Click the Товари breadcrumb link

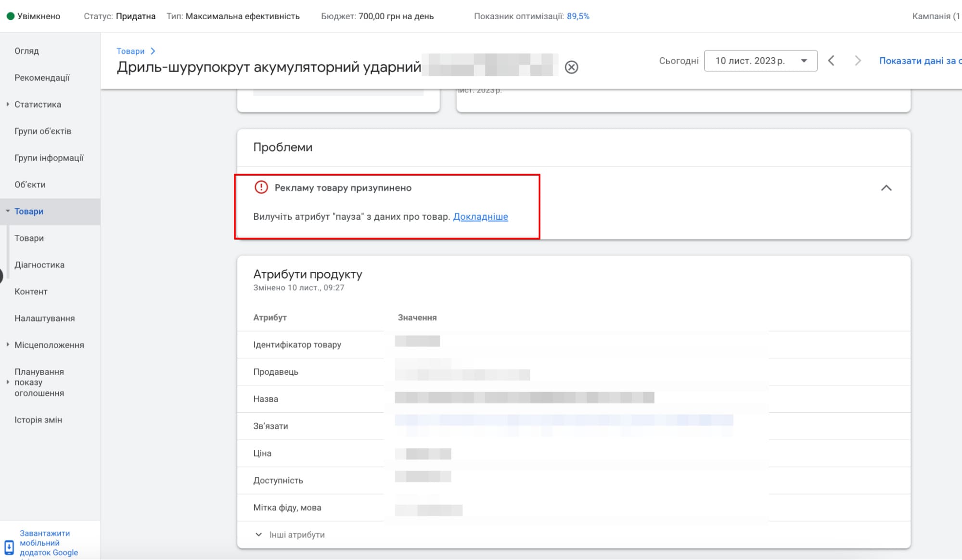point(130,51)
